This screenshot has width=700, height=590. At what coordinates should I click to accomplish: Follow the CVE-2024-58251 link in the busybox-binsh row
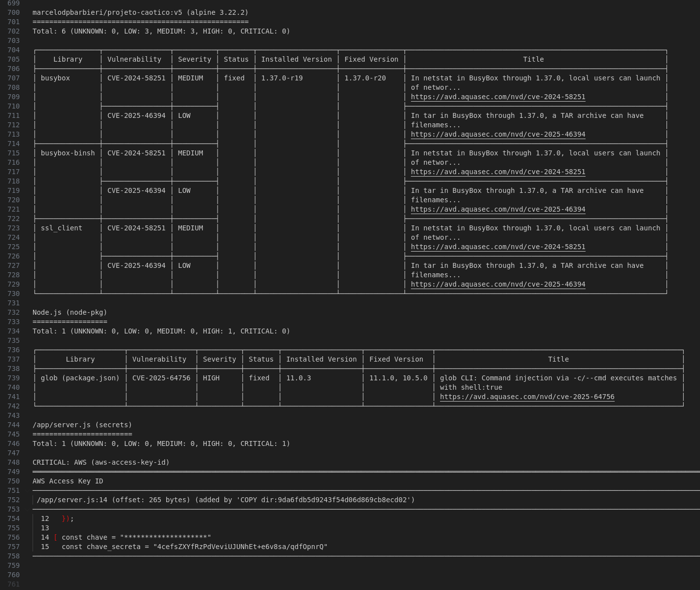498,172
